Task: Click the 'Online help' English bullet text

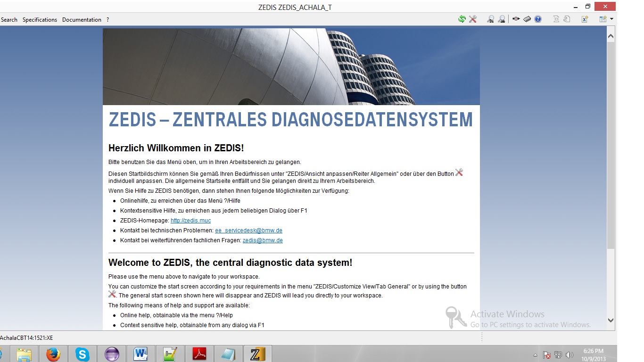Action: tap(176, 315)
